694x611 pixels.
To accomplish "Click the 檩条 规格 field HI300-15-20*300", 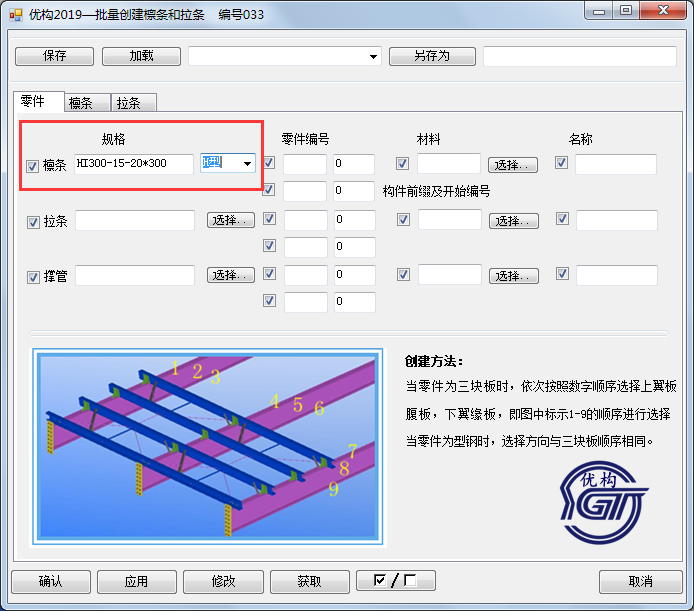I will coord(134,164).
